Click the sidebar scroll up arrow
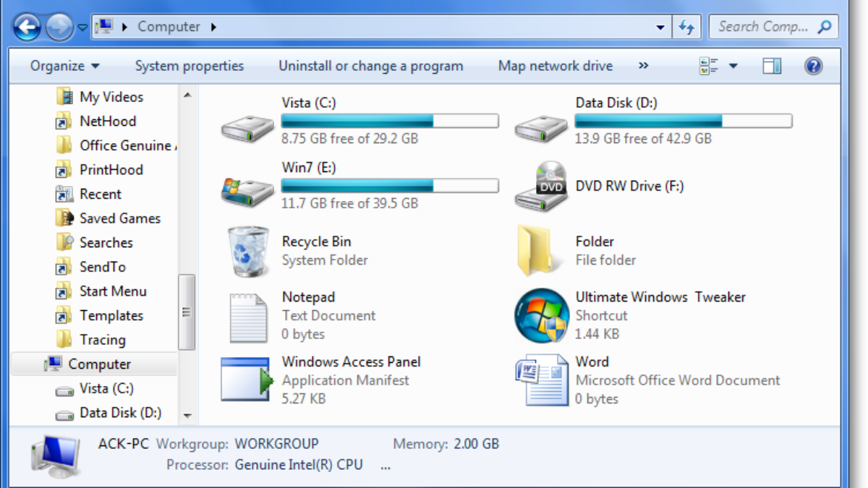Image resolution: width=868 pixels, height=488 pixels. 187,95
